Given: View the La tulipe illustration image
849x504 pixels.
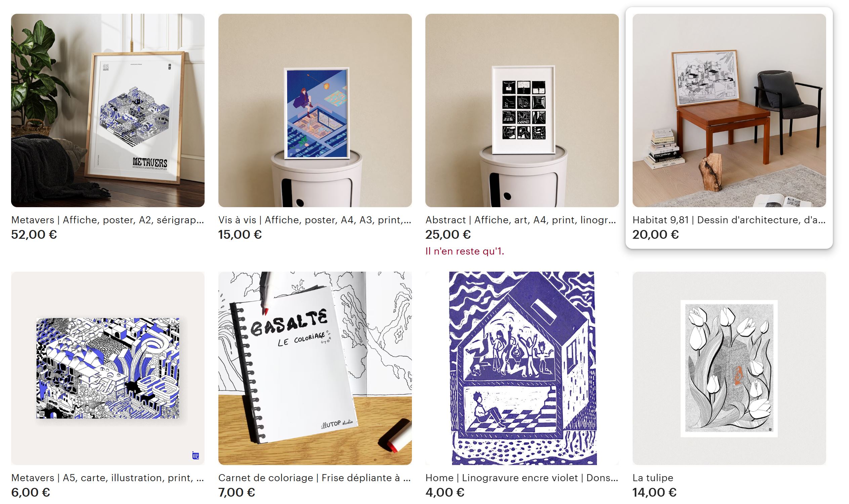Looking at the screenshot, I should tap(729, 368).
